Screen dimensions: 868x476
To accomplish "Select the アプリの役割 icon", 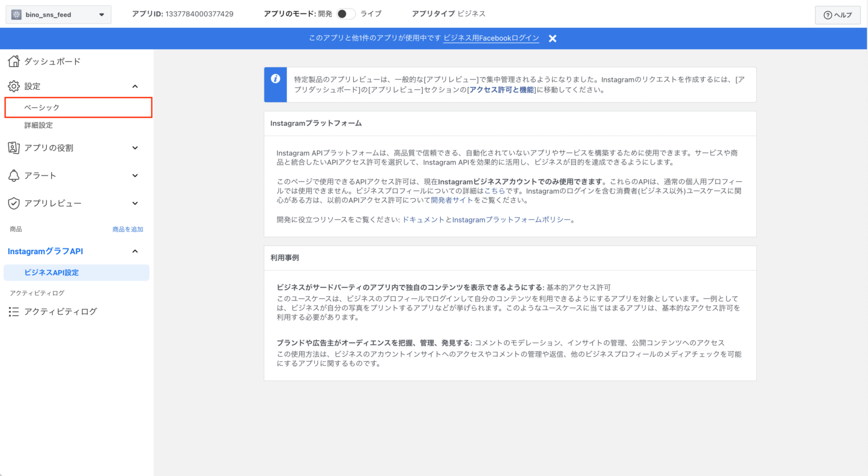I will [13, 147].
